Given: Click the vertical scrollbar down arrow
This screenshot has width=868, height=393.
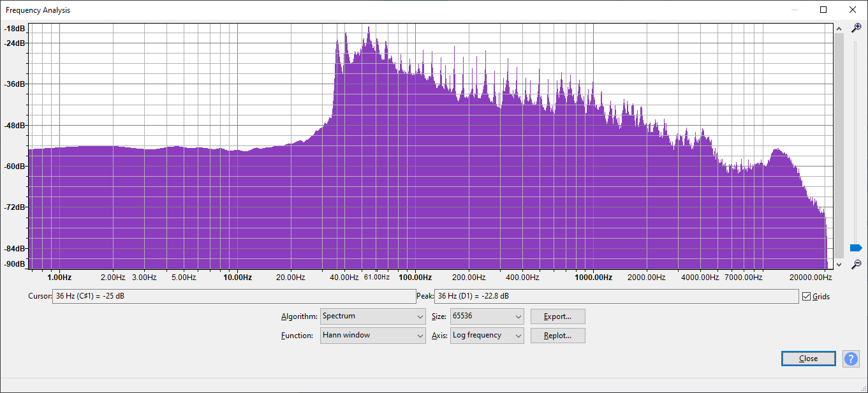Looking at the screenshot, I should point(839,264).
